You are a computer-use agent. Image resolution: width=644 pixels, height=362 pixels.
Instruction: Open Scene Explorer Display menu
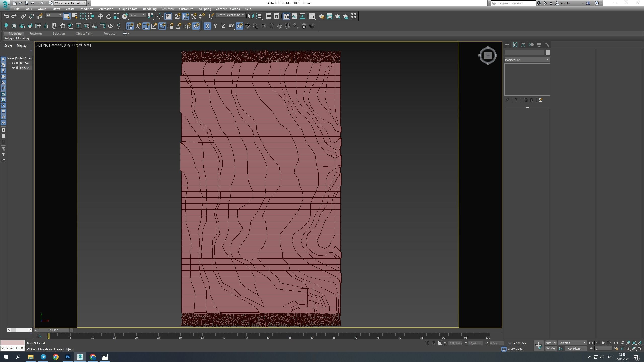22,46
